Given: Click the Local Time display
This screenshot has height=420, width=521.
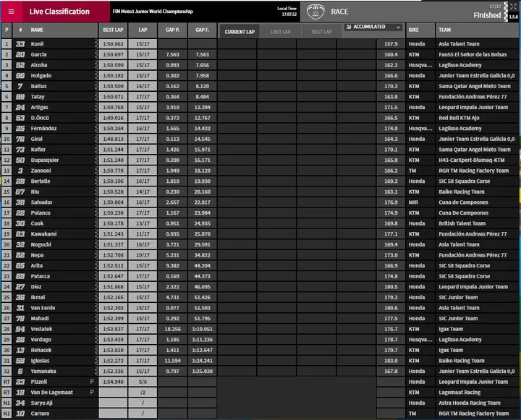Looking at the screenshot, I should tap(287, 12).
